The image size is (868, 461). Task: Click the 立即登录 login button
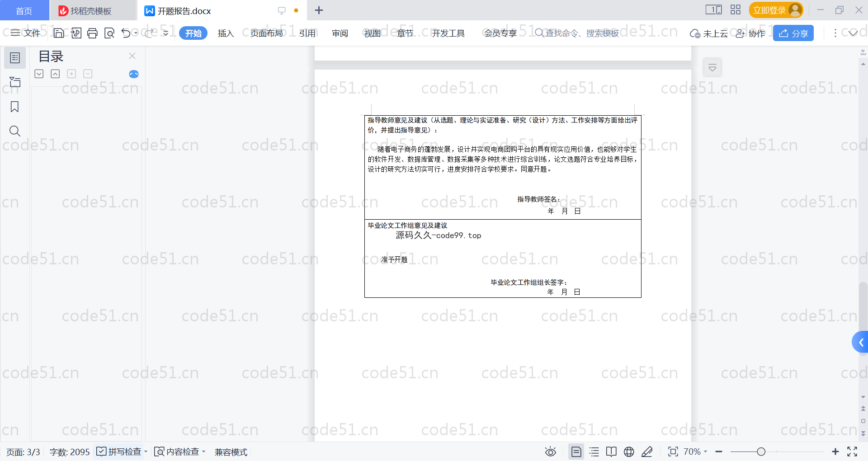coord(776,10)
